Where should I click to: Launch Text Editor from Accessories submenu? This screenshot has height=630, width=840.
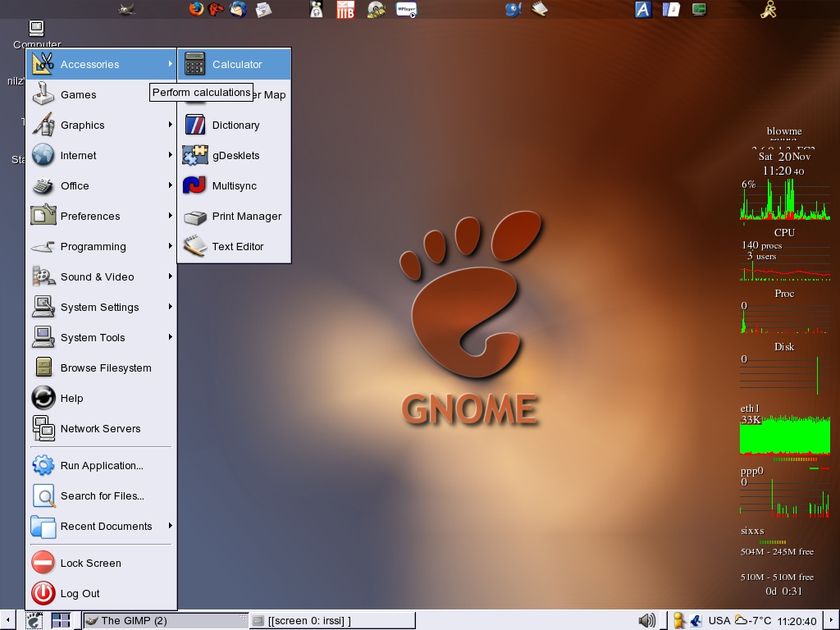pyautogui.click(x=235, y=246)
